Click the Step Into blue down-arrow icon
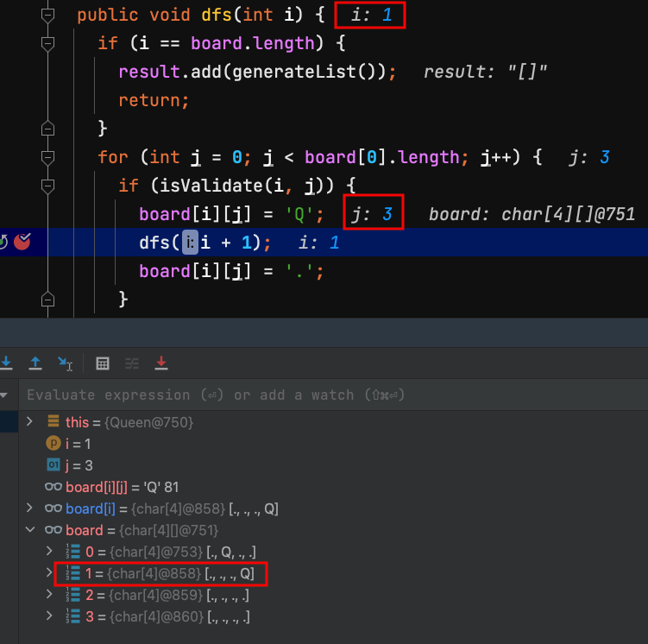Image resolution: width=648 pixels, height=644 pixels. tap(6, 363)
